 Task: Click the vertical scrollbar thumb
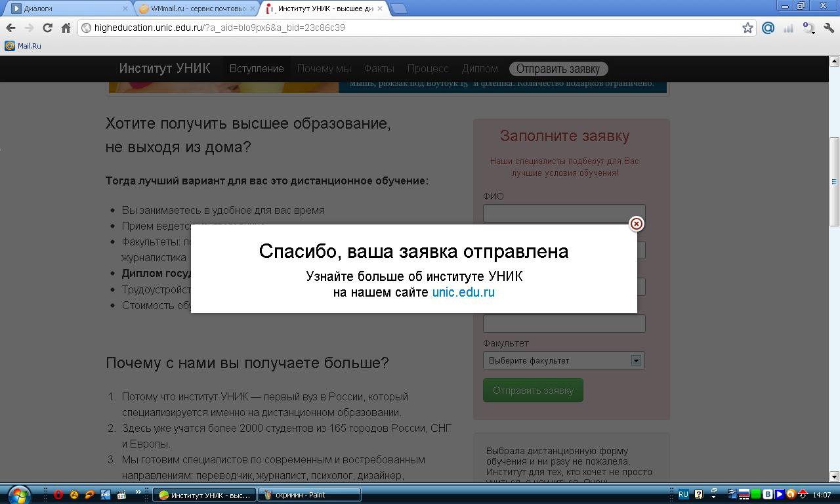[x=834, y=182]
